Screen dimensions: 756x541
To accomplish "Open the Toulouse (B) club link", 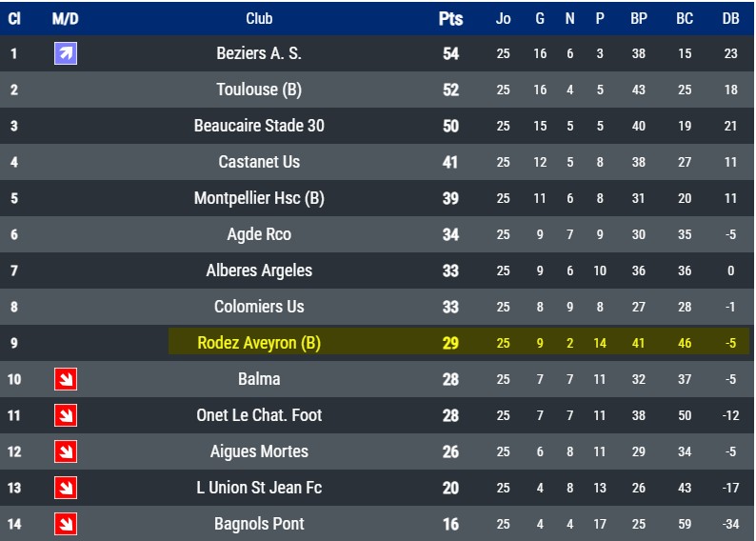I will (x=259, y=90).
